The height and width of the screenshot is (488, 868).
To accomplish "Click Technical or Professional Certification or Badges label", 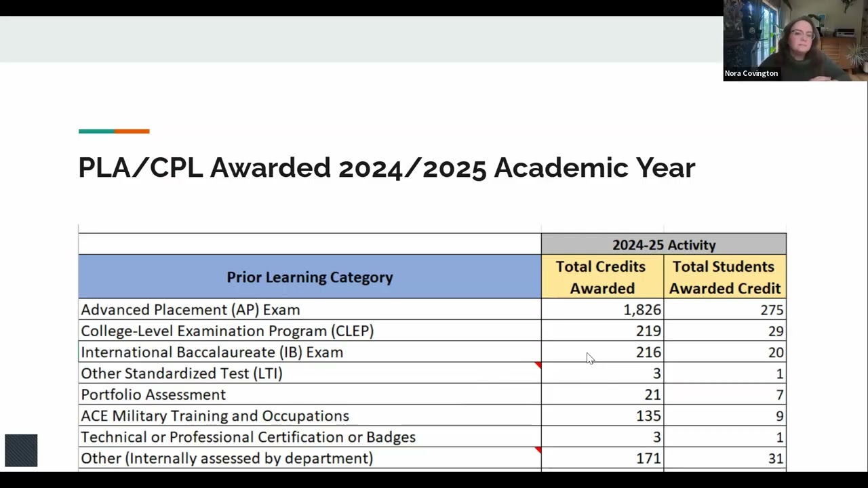I will click(248, 437).
